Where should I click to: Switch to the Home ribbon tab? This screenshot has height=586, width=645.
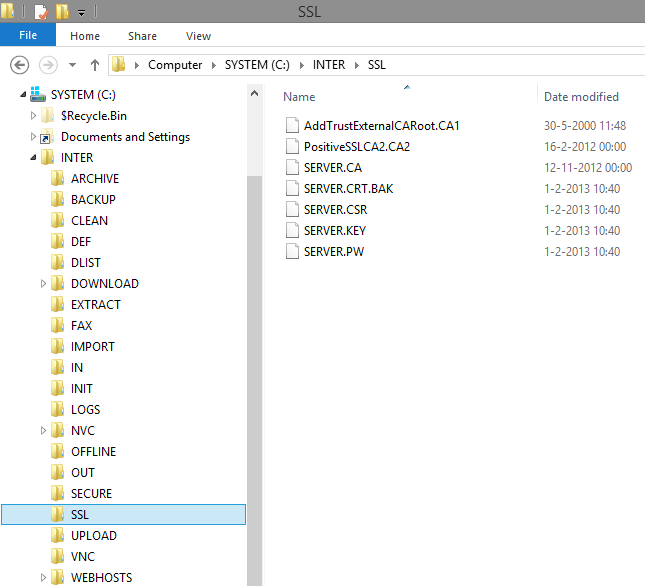click(x=85, y=36)
